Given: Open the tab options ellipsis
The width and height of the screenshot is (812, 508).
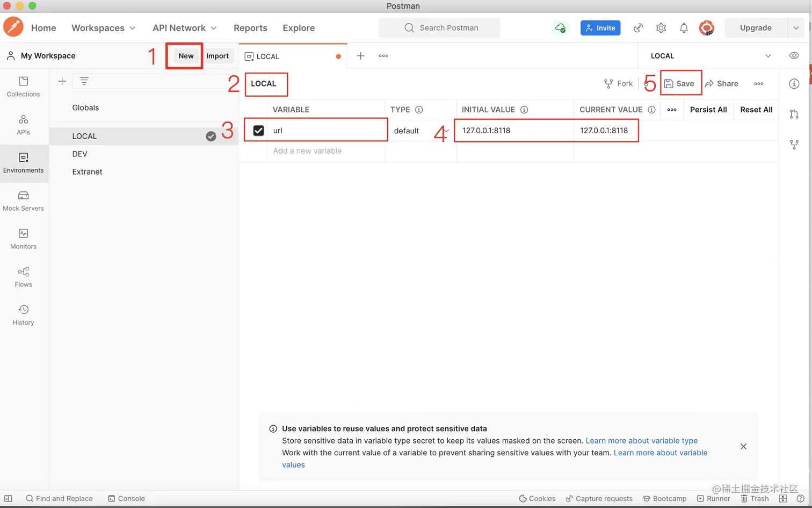Looking at the screenshot, I should pos(383,56).
